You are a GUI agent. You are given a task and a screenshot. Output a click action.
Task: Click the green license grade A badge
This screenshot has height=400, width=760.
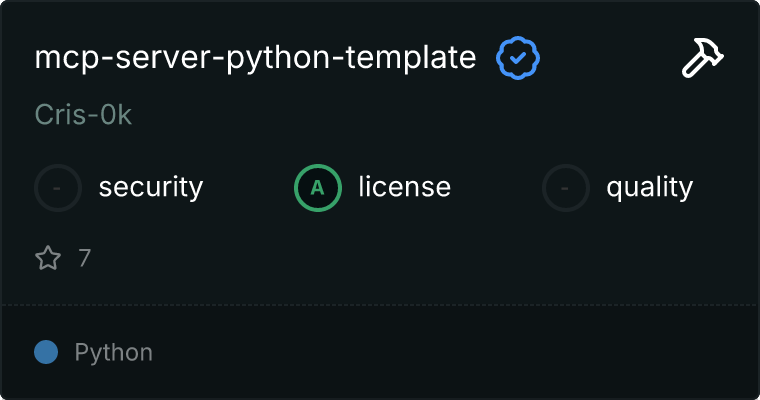[x=318, y=187]
